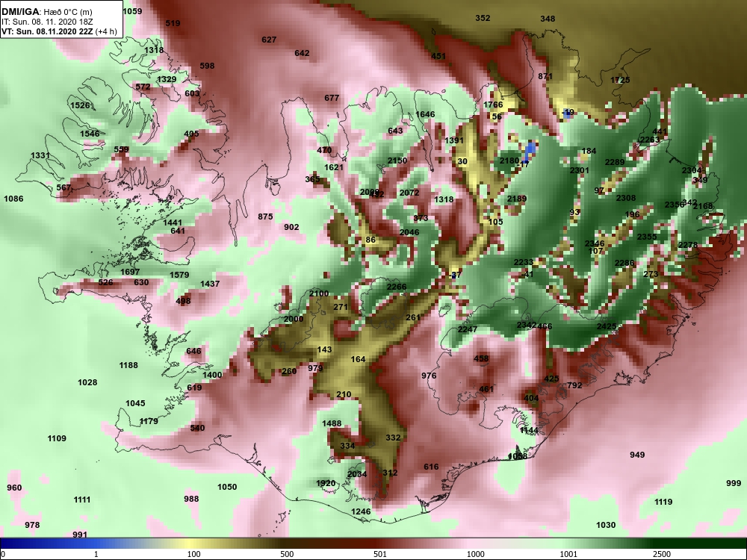747x560 pixels.
Task: Select the 2425 value label
Action: tap(607, 326)
